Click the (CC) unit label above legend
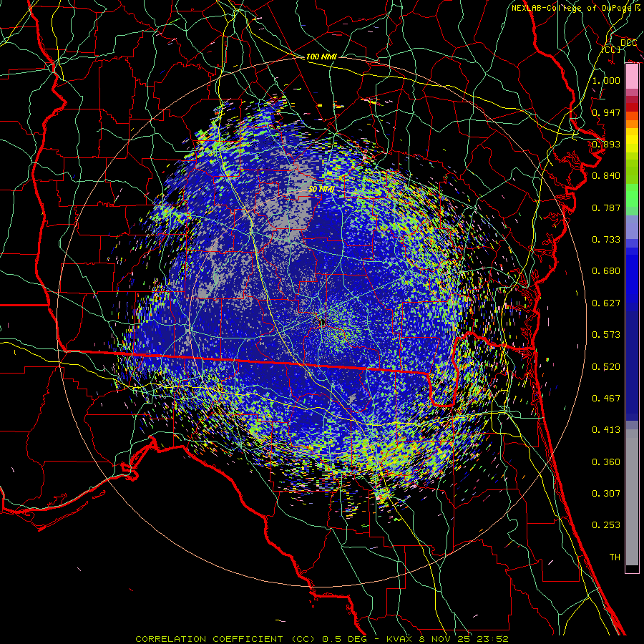Screen dimensions: 644x644 (x=611, y=49)
